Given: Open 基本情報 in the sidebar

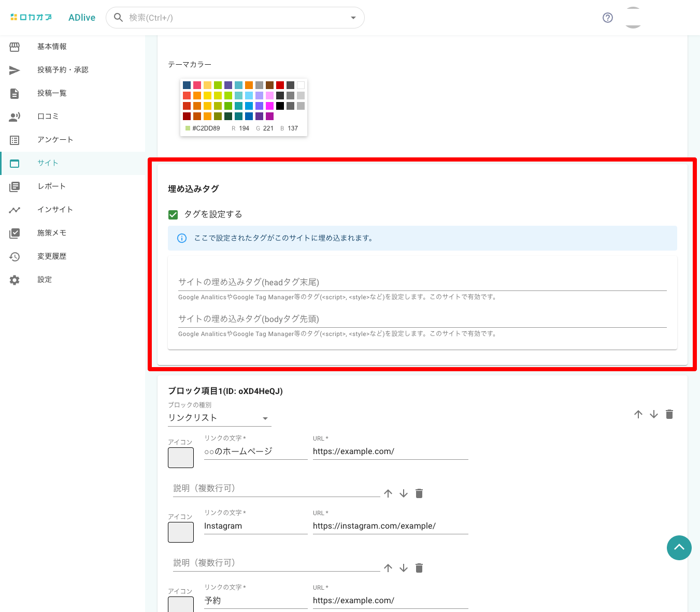Looking at the screenshot, I should coord(52,47).
